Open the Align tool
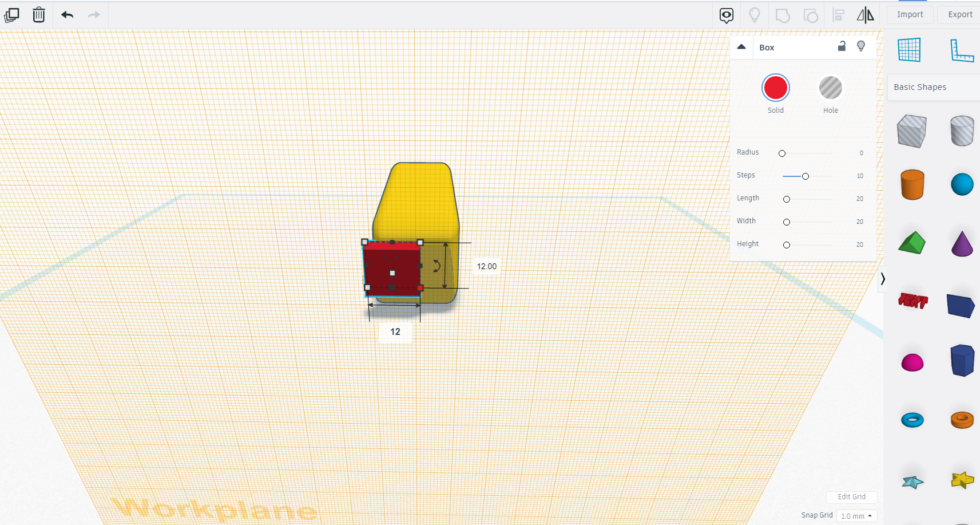Viewport: 980px width, 525px height. click(839, 15)
